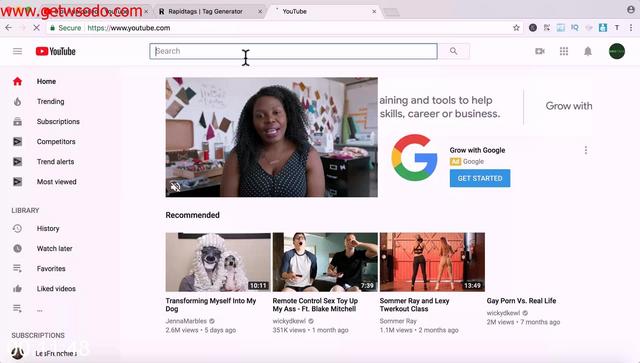Open the YouTube apps grid icon
This screenshot has height=363, width=640.
[564, 51]
